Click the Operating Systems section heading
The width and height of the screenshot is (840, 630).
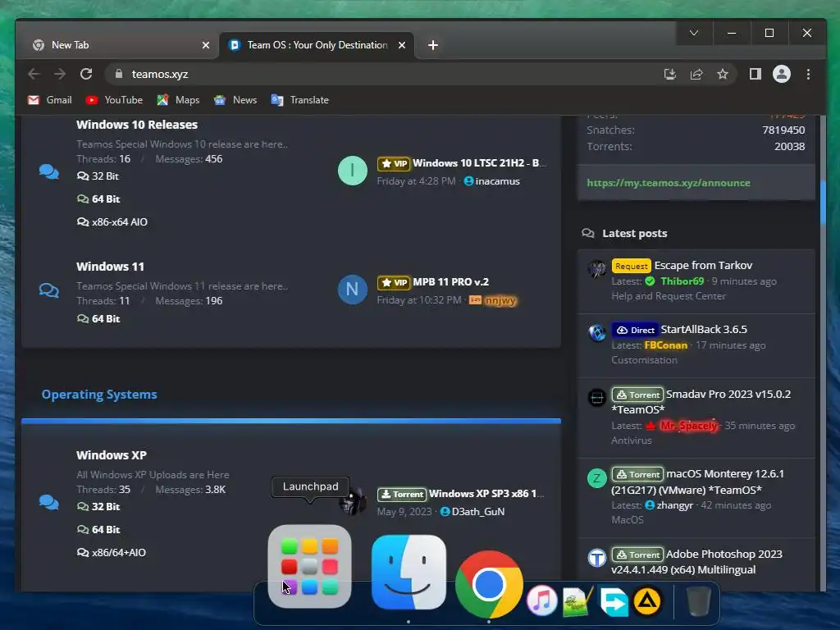[x=99, y=395]
